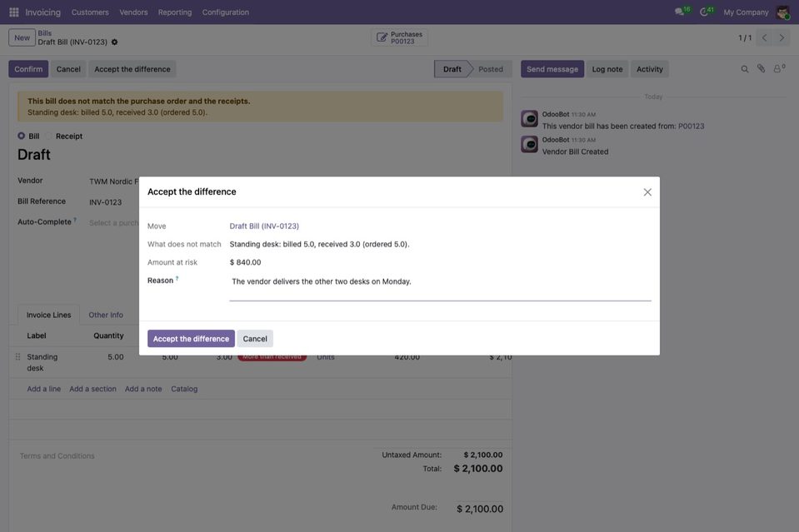
Task: Click the search icon in chatter
Action: (x=745, y=69)
